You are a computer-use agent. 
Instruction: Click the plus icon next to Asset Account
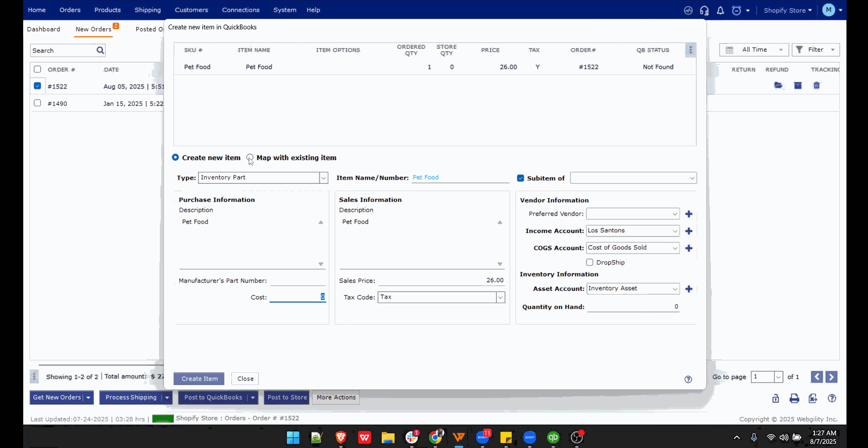pyautogui.click(x=689, y=289)
